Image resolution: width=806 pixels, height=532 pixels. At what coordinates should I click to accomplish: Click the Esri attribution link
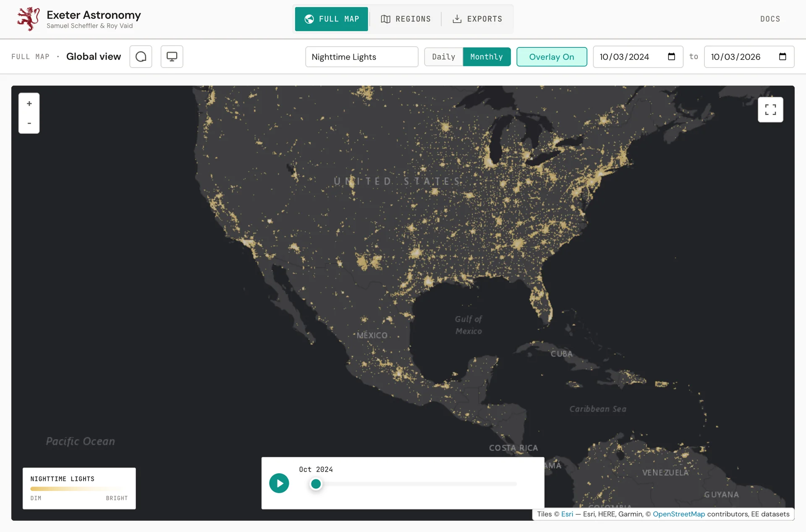(567, 514)
